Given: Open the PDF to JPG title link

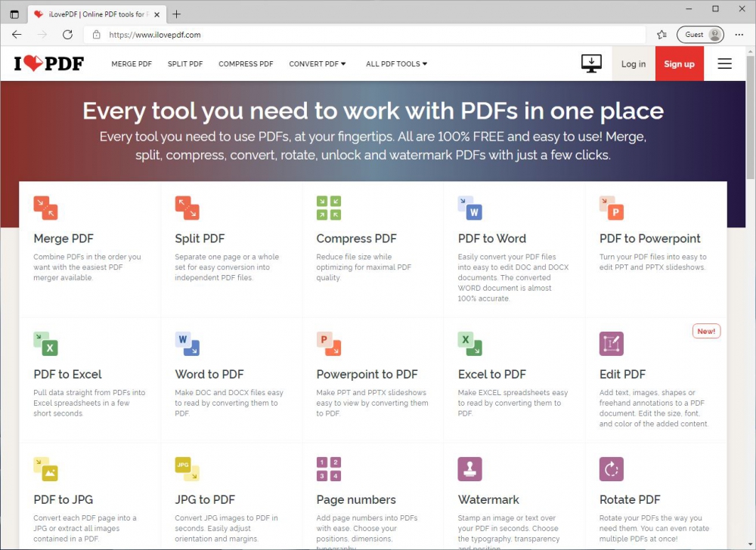Looking at the screenshot, I should [64, 500].
